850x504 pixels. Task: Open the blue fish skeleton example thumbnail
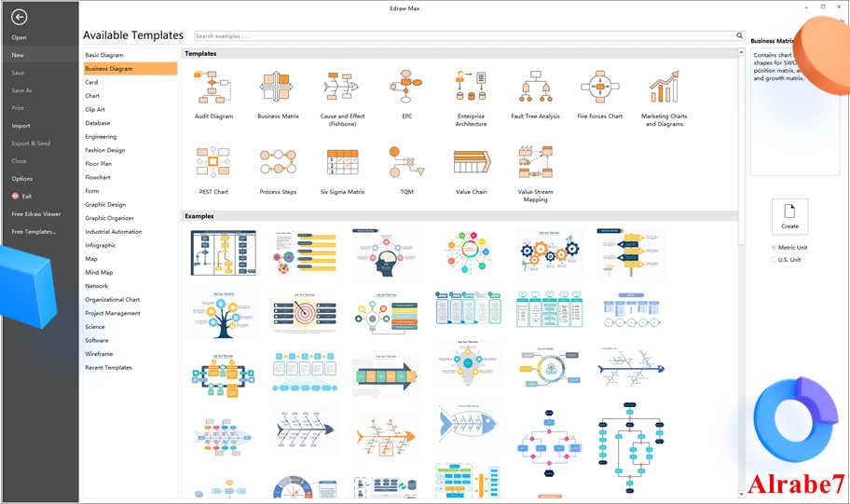(x=467, y=422)
